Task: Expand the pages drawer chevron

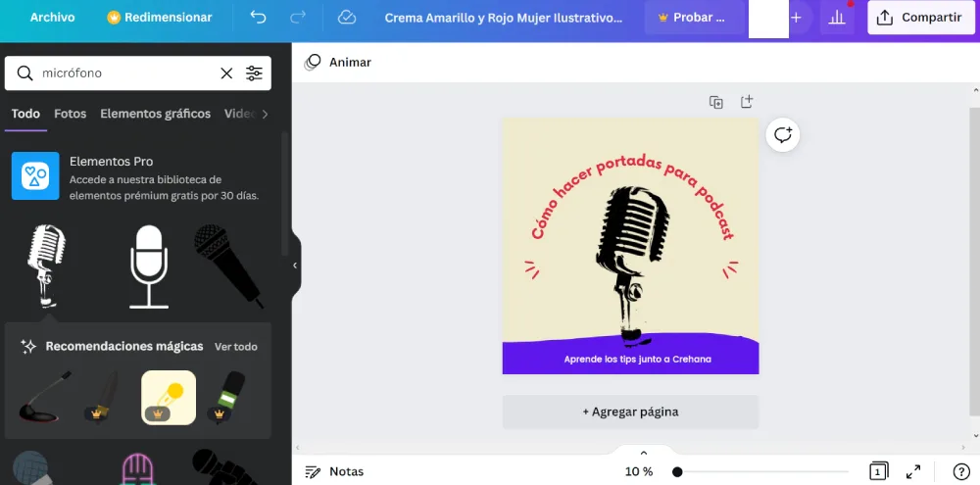Action: 644,453
